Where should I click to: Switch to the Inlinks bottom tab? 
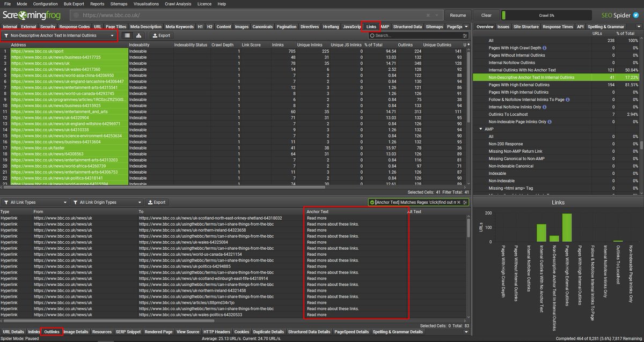coord(34,332)
